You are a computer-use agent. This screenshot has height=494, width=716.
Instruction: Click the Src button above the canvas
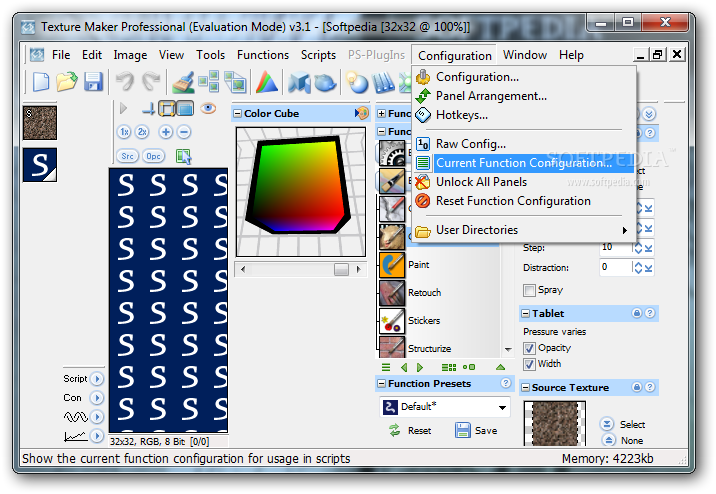pyautogui.click(x=127, y=156)
